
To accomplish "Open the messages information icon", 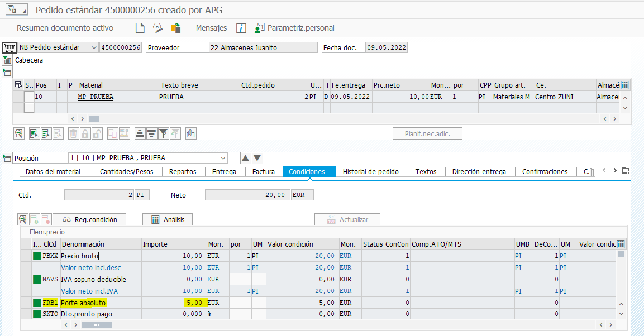I will point(241,28).
